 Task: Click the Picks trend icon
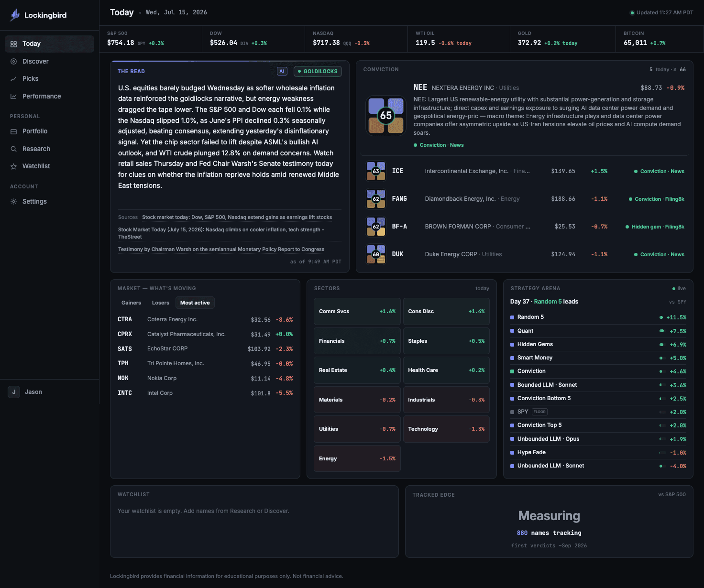13,79
